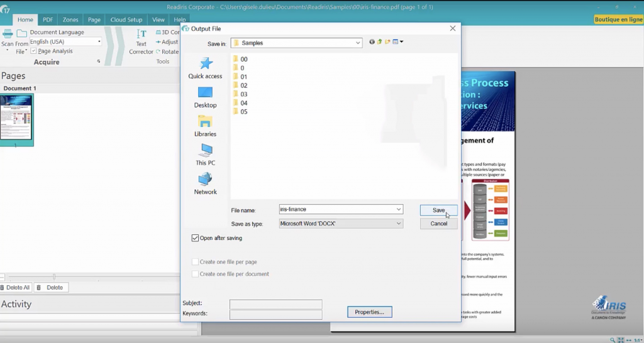The height and width of the screenshot is (343, 644).
Task: Expand the Scan dropdown arrow
Action: pos(8,51)
